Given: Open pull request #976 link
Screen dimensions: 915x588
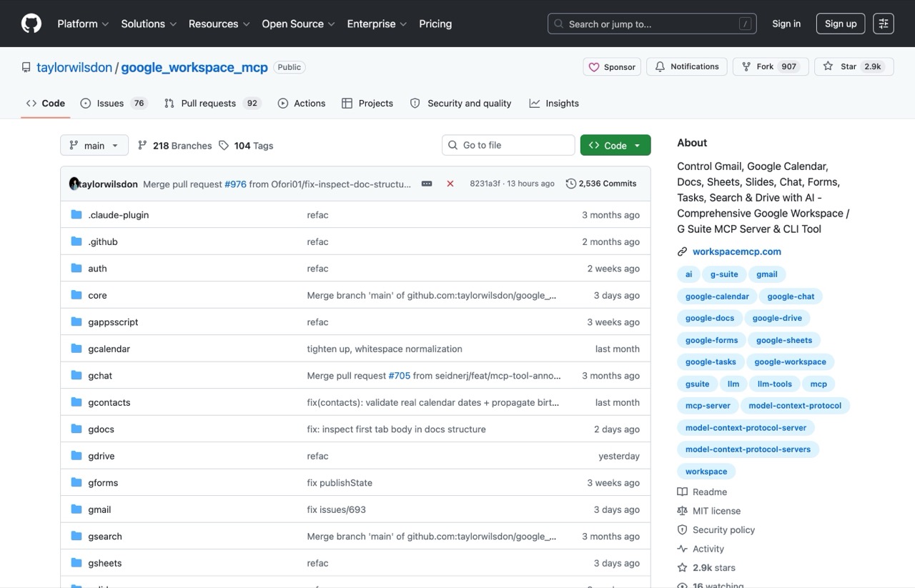Looking at the screenshot, I should point(235,184).
